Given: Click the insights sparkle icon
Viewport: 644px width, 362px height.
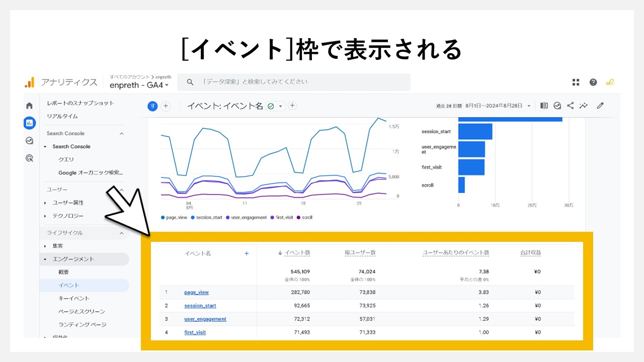Looking at the screenshot, I should (584, 106).
